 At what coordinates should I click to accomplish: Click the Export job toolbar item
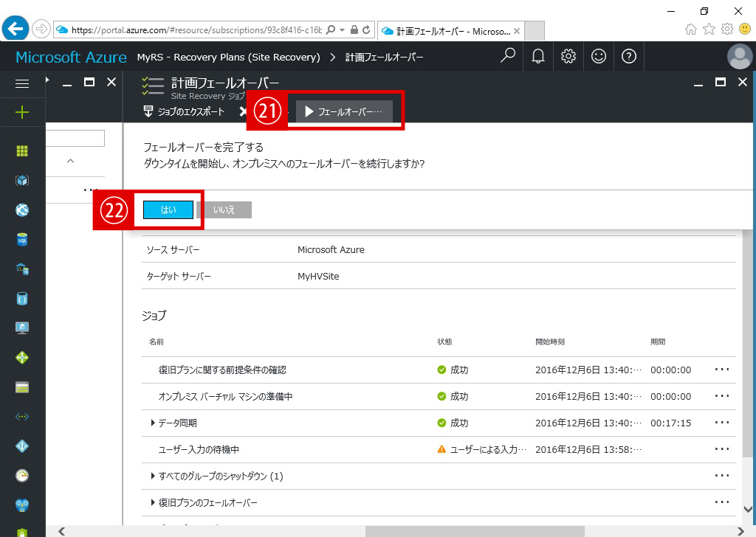[184, 111]
